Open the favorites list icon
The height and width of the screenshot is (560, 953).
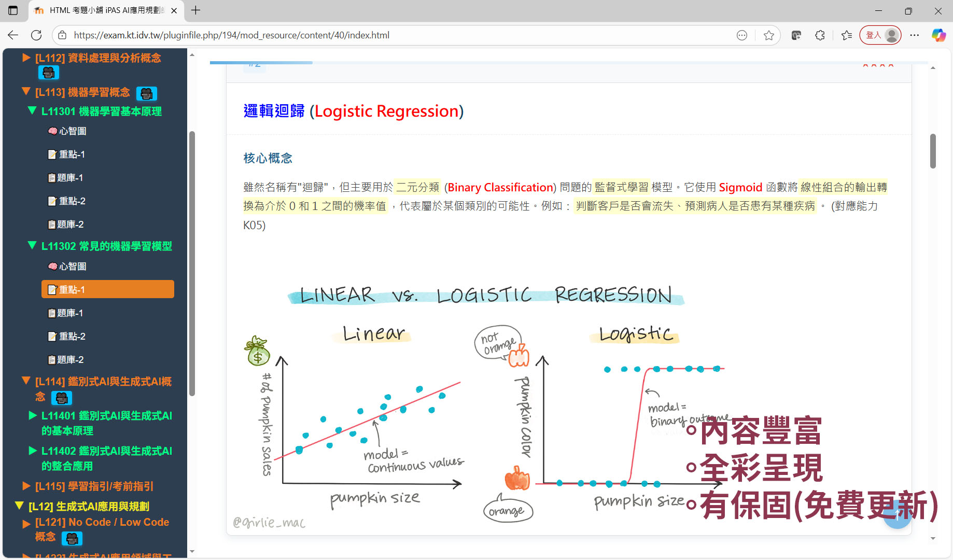point(846,35)
